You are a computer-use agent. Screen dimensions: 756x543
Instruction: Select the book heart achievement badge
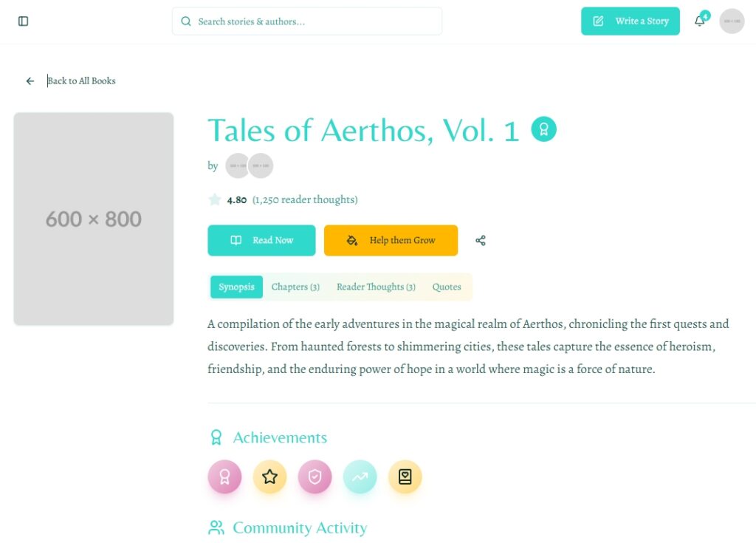point(405,477)
